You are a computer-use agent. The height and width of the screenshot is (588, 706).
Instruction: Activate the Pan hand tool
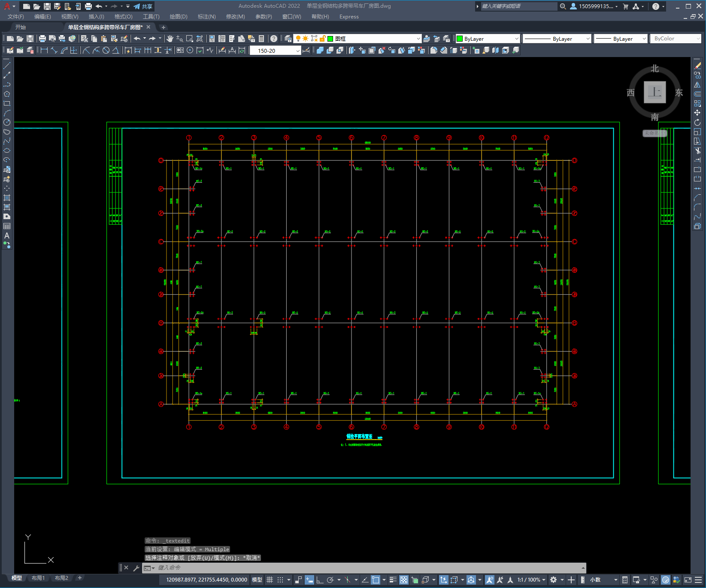tap(170, 39)
